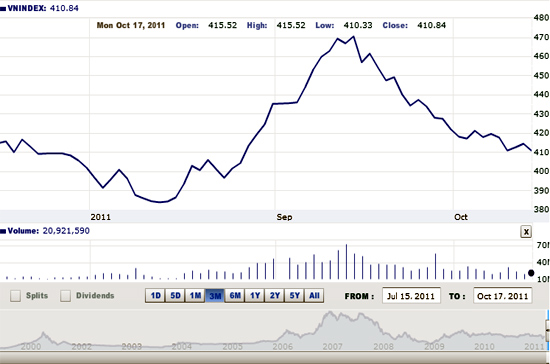Select the 5D time range

pyautogui.click(x=175, y=296)
